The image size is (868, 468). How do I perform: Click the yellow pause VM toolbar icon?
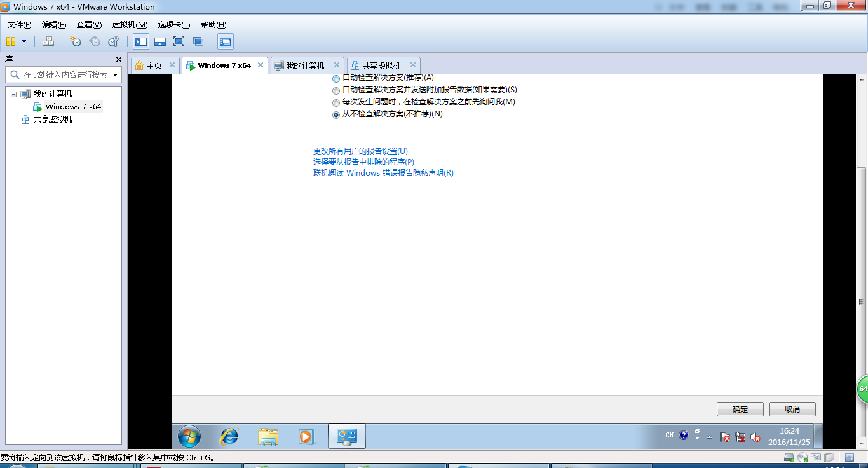click(x=11, y=41)
